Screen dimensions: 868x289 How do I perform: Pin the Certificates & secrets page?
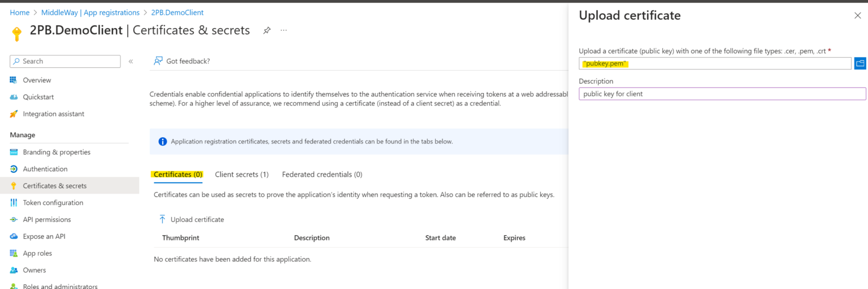[x=267, y=30]
